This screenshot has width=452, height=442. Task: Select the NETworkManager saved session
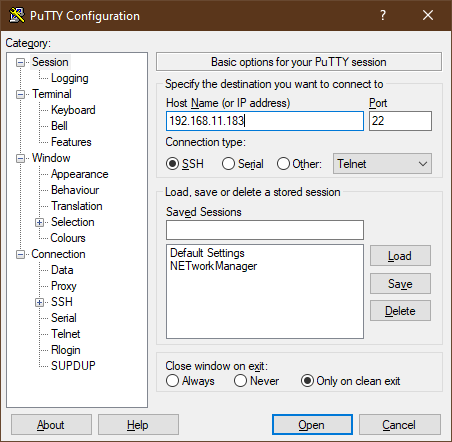click(x=213, y=266)
